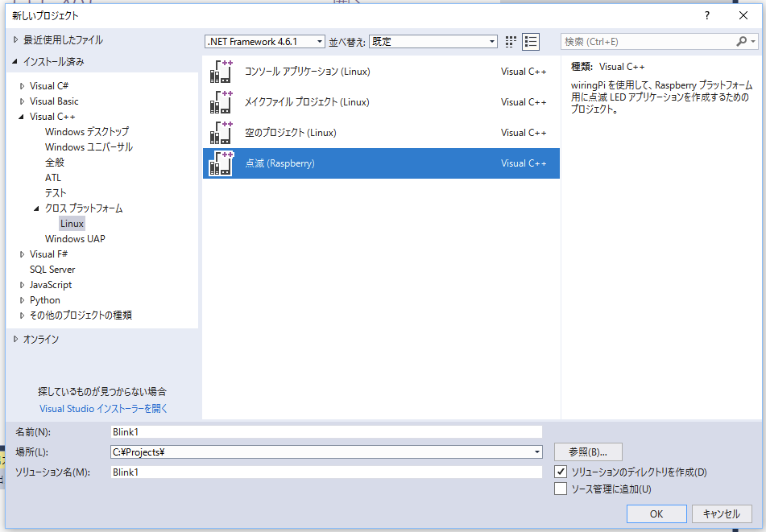This screenshot has width=766, height=532.
Task: Select Linux category in tree
Action: (x=72, y=224)
